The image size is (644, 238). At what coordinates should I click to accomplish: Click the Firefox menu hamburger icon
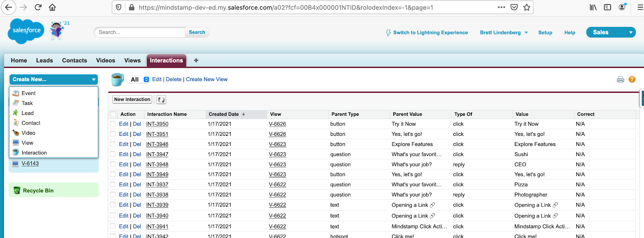(640, 7)
